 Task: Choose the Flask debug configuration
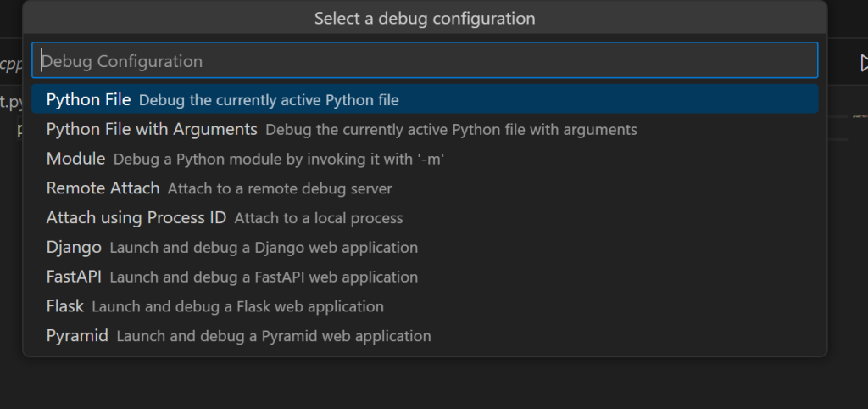point(425,306)
